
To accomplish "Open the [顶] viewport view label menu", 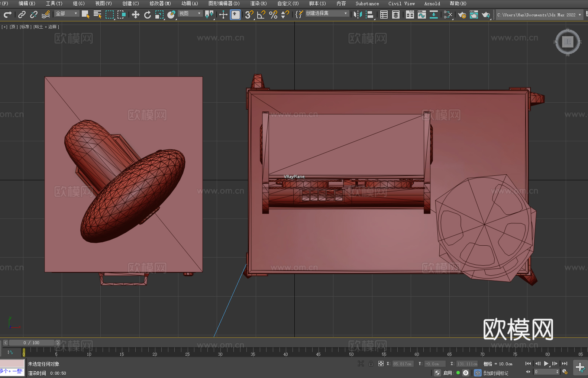I will [14, 27].
